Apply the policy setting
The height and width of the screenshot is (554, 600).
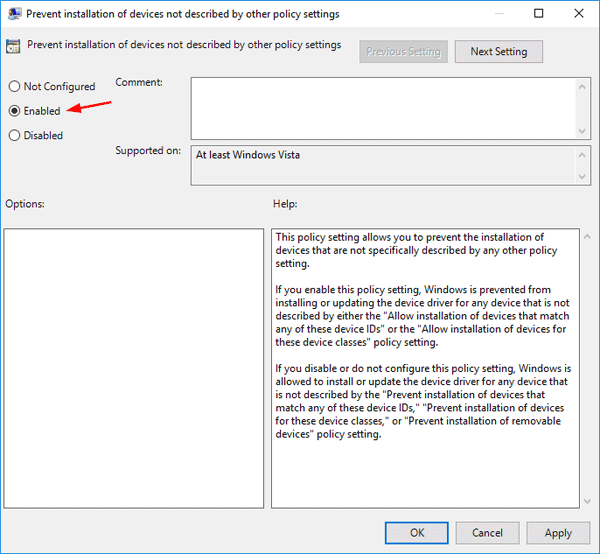[558, 533]
